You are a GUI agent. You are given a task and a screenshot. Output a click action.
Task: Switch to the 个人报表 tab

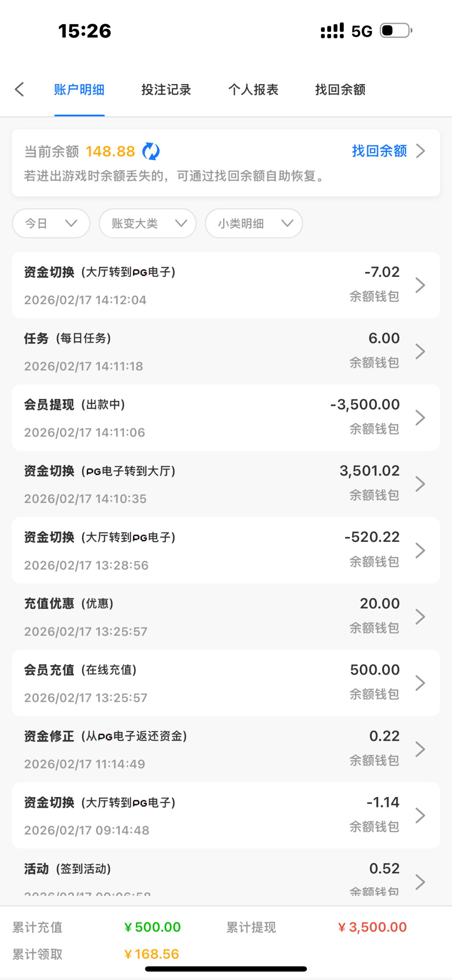253,89
